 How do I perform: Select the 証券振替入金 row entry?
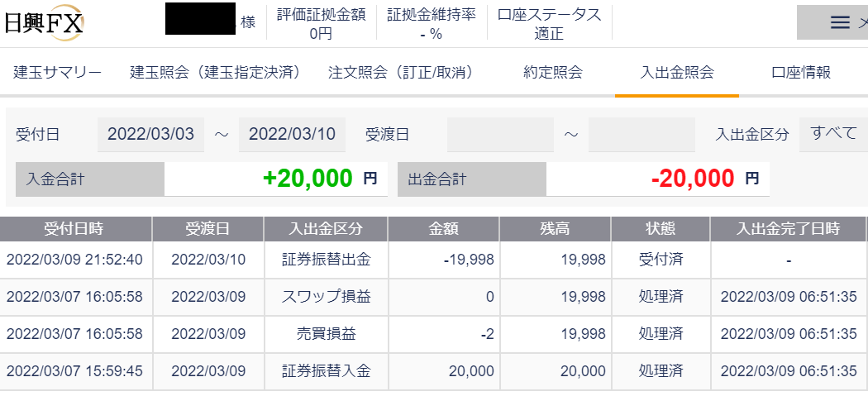tap(326, 370)
